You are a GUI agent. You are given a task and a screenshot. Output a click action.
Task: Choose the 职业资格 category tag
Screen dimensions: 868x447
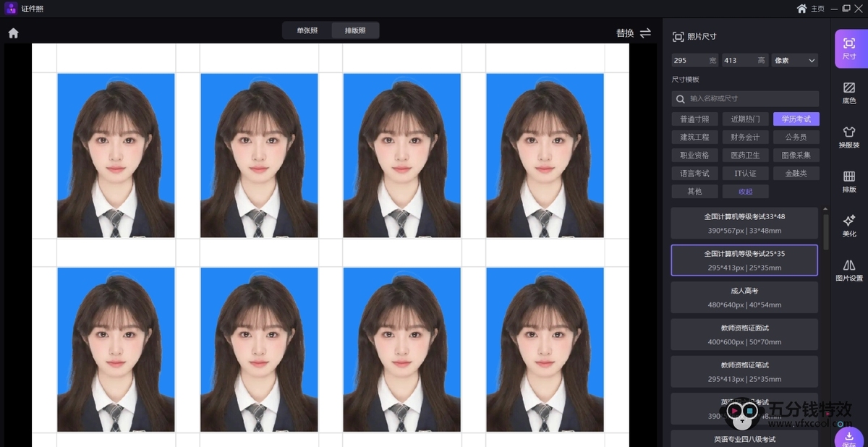(x=694, y=155)
